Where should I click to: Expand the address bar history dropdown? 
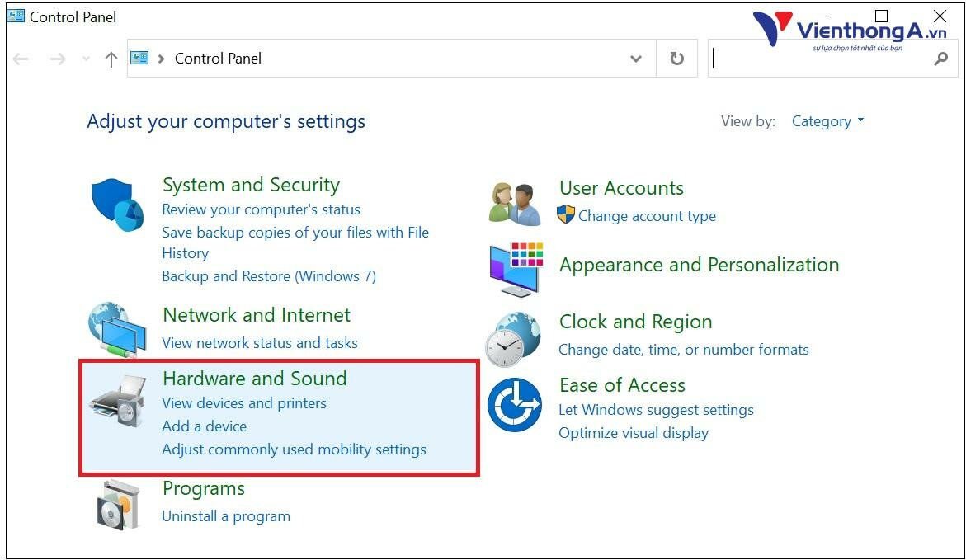tap(636, 59)
